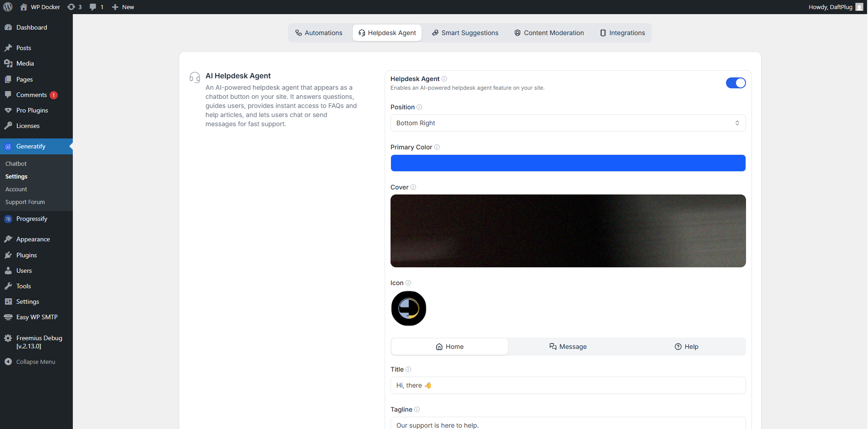Click the Collapse Menu arrow icon

[x=8, y=362]
